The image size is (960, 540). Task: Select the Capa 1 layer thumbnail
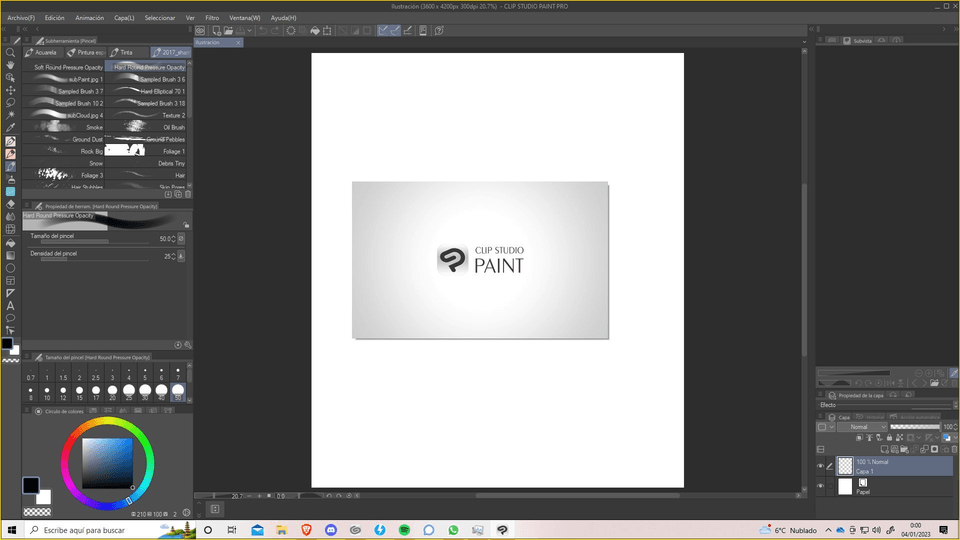click(845, 466)
